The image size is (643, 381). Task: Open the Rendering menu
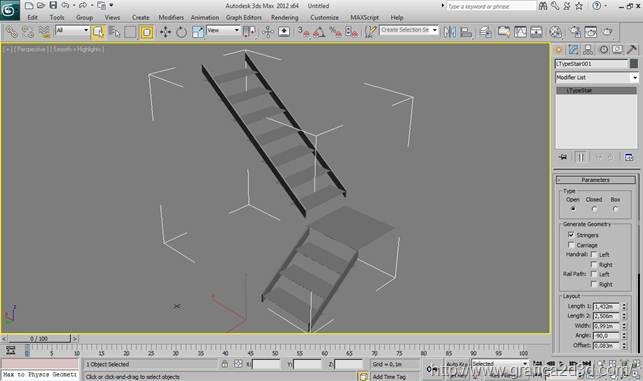coord(284,17)
